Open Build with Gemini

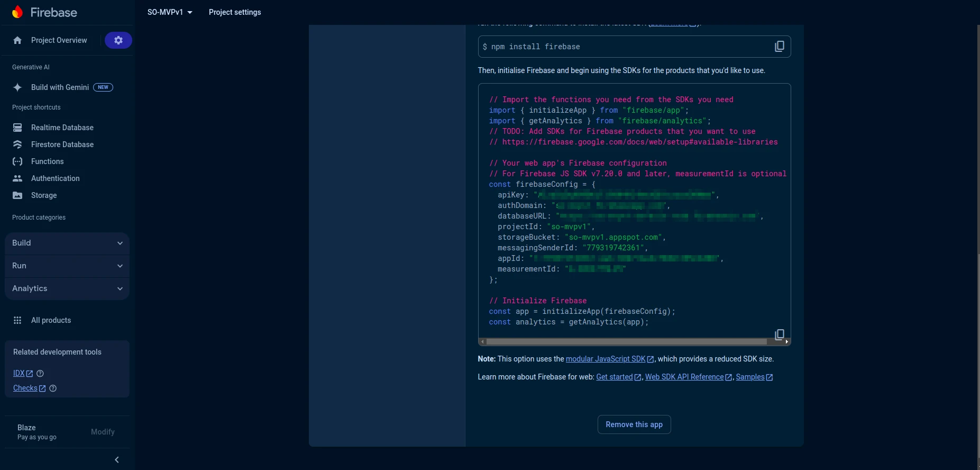tap(60, 87)
